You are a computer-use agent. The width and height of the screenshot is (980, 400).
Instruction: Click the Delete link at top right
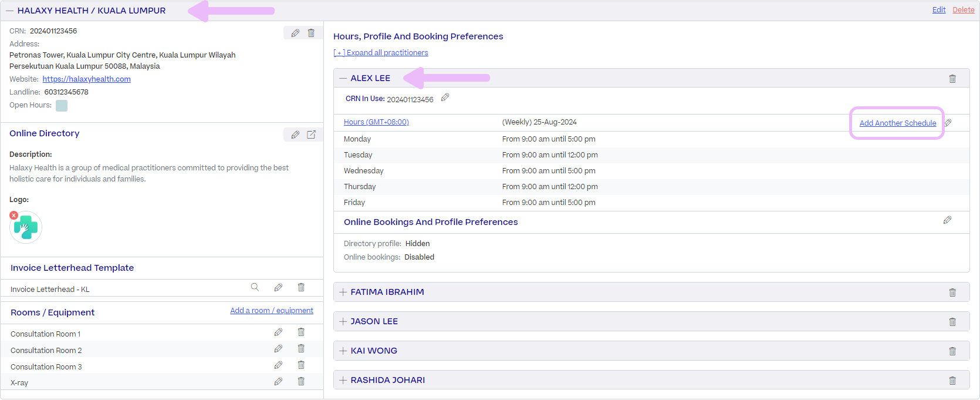pyautogui.click(x=964, y=10)
